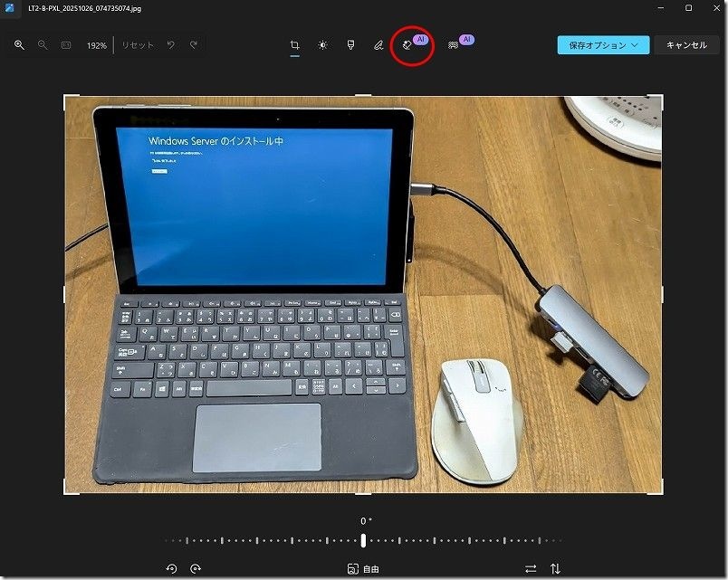Screen dimensions: 728x580
Task: Open the Filter tool
Action: pyautogui.click(x=350, y=43)
